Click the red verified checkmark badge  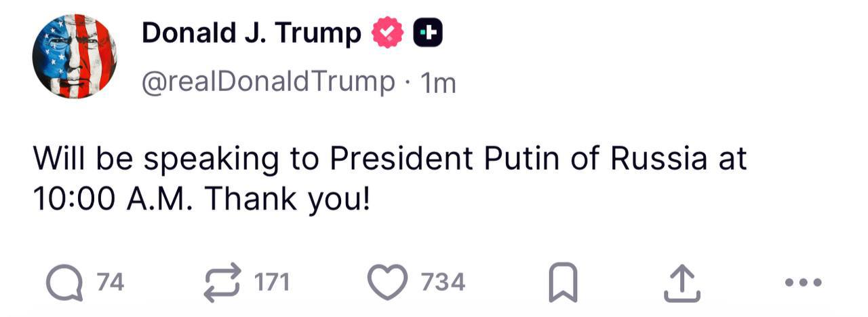pyautogui.click(x=388, y=32)
